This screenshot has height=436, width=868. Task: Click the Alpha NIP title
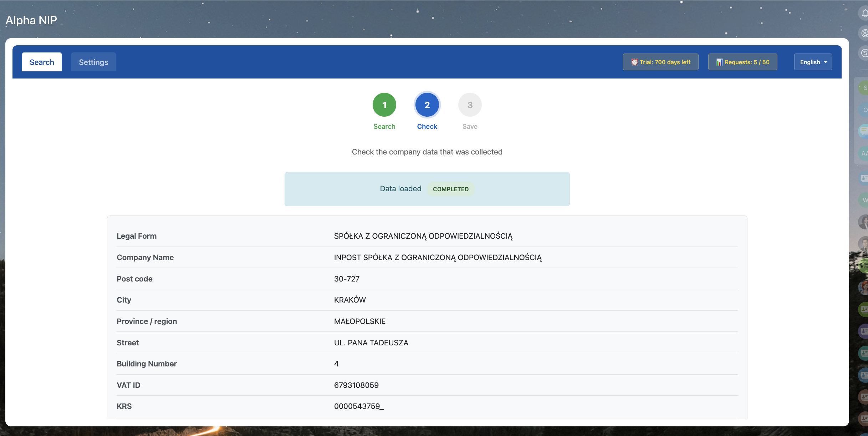pyautogui.click(x=31, y=20)
